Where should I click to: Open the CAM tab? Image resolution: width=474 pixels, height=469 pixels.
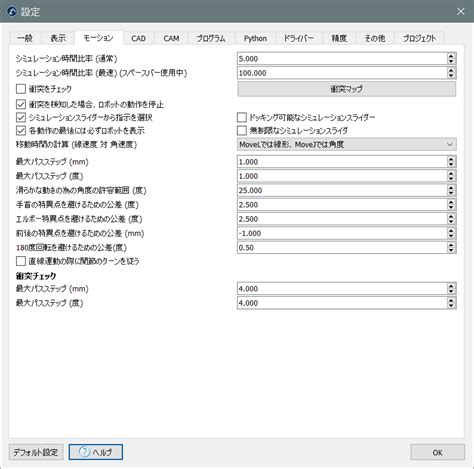(171, 38)
